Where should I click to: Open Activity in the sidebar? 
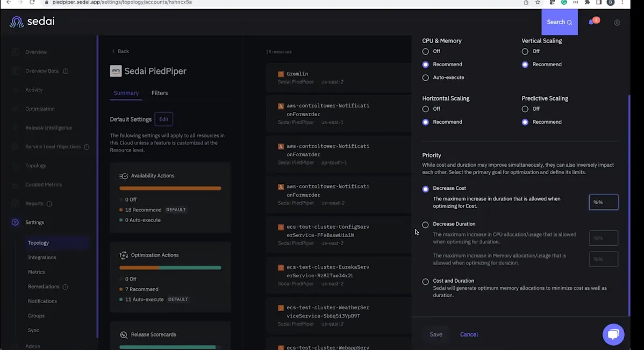point(34,90)
